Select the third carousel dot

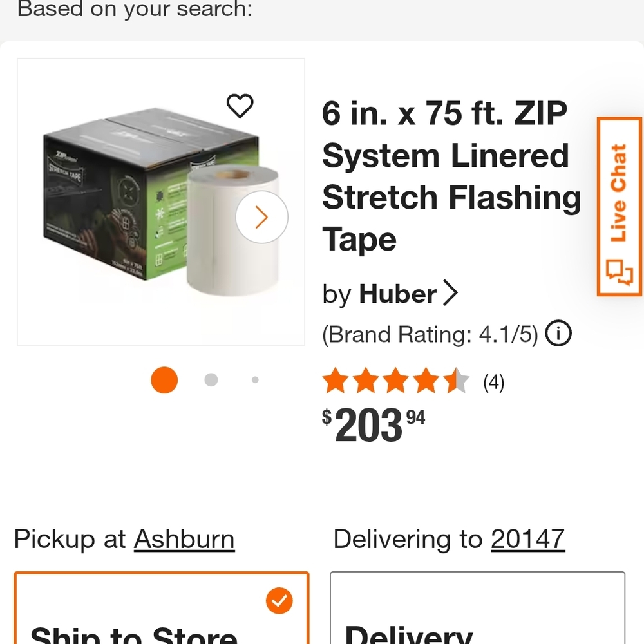coord(255,380)
